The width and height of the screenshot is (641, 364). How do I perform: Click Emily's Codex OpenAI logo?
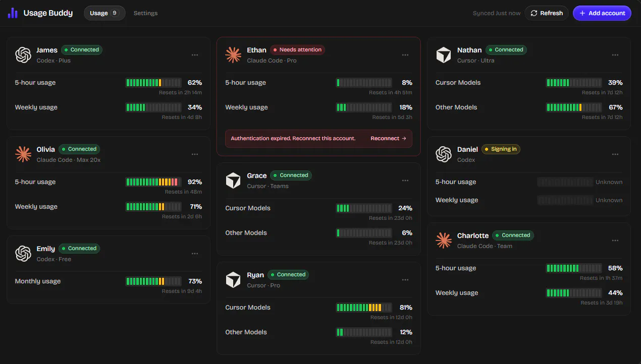pos(23,254)
